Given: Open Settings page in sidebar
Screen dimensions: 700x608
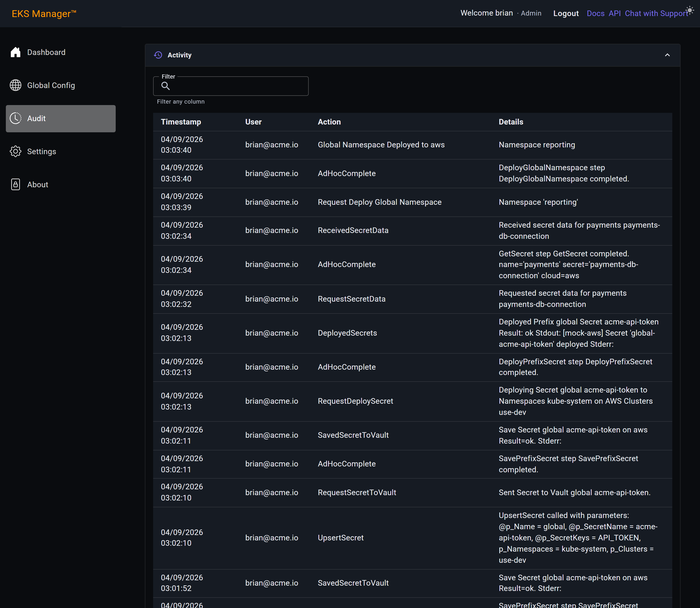Looking at the screenshot, I should coord(61,151).
